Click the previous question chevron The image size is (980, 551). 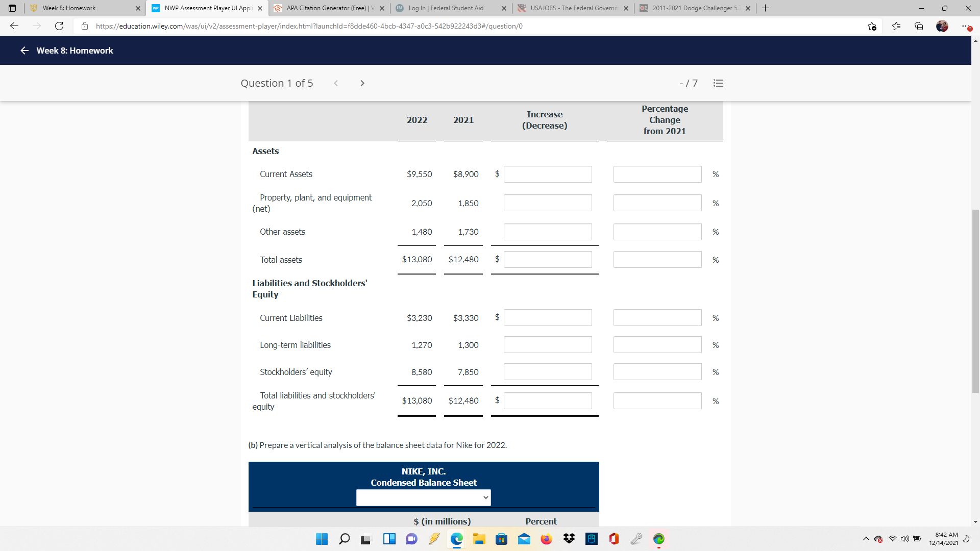click(336, 83)
